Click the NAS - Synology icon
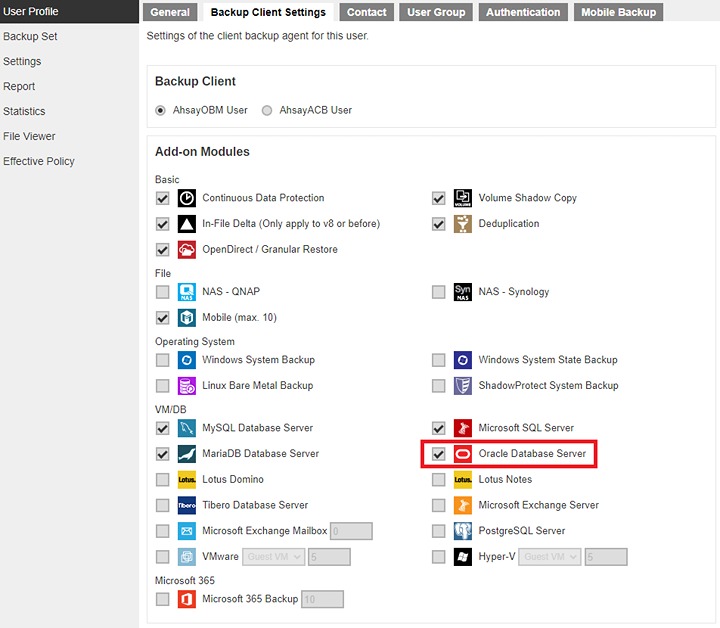The height and width of the screenshot is (628, 720). [x=463, y=292]
